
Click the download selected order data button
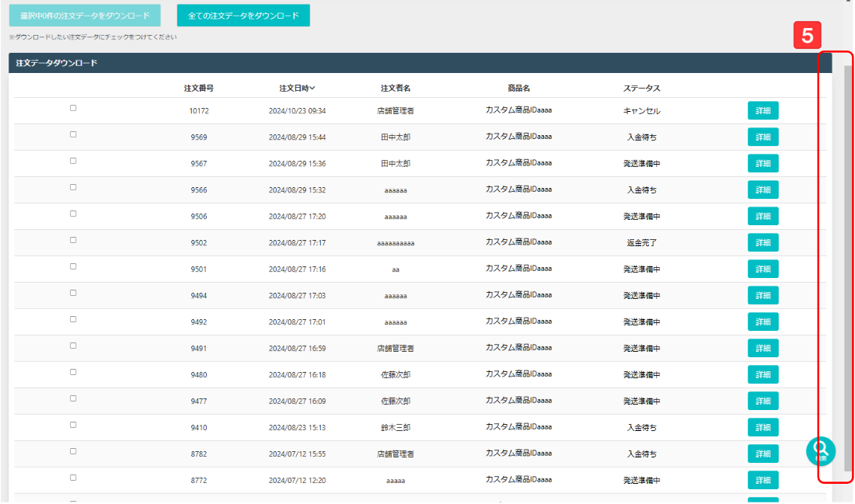coord(85,16)
